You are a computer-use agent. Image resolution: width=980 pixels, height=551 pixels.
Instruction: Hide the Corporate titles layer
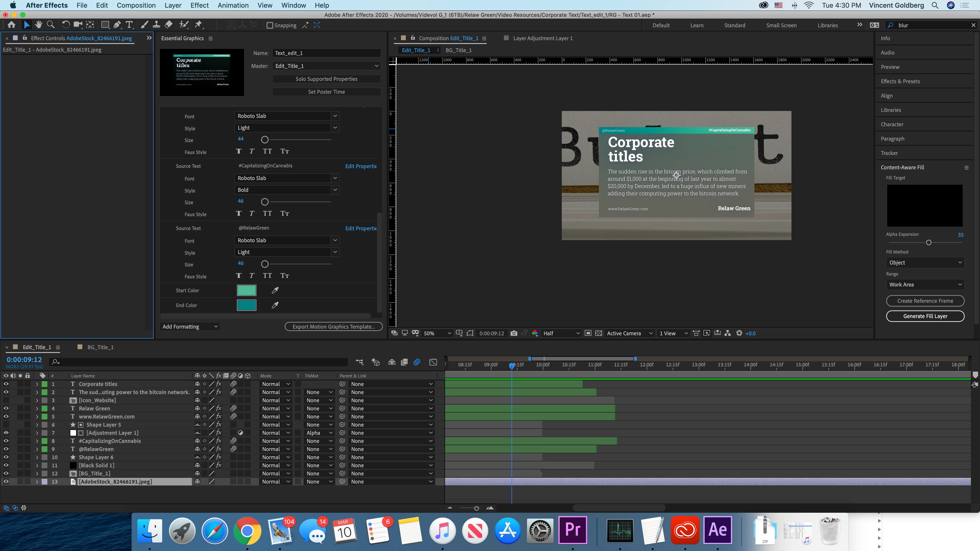click(x=6, y=384)
